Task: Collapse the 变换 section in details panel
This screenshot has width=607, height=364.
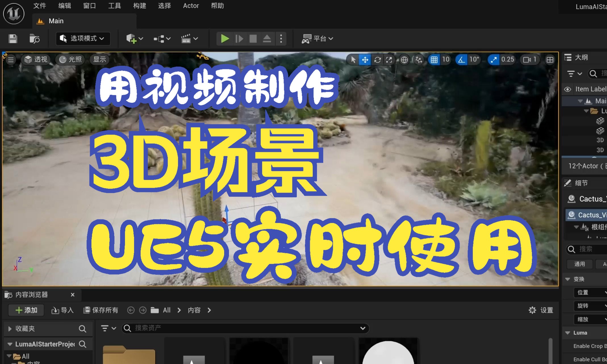Action: pyautogui.click(x=568, y=279)
